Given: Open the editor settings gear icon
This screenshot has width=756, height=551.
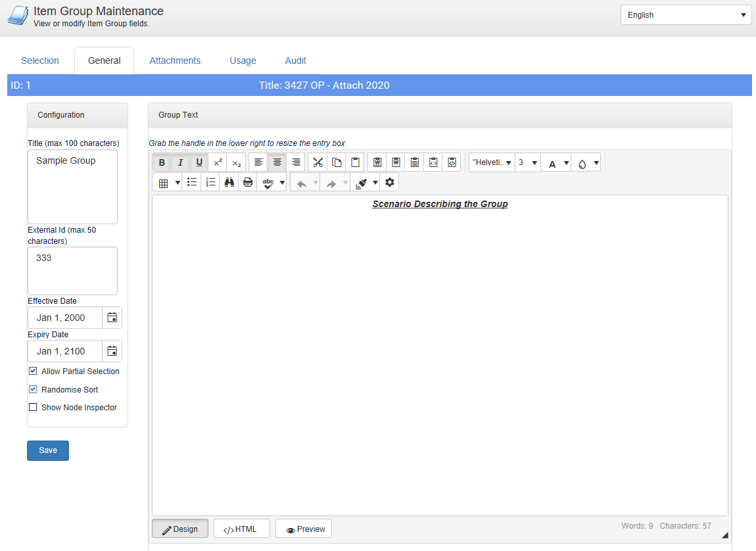Looking at the screenshot, I should tap(390, 182).
